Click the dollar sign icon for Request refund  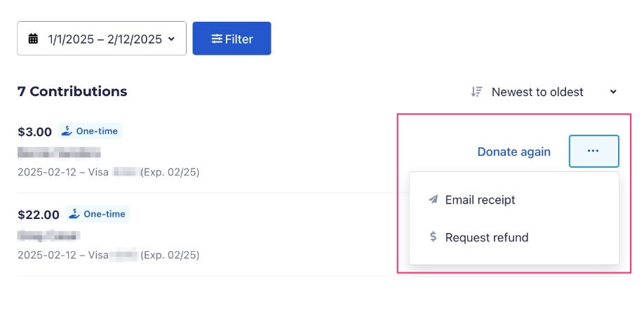(434, 237)
